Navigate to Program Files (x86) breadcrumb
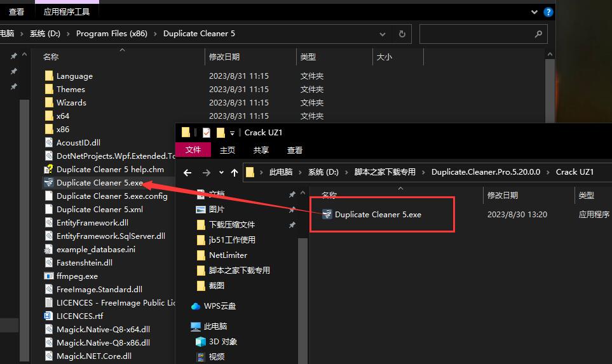Viewport: 612px width, 364px height. [x=112, y=34]
